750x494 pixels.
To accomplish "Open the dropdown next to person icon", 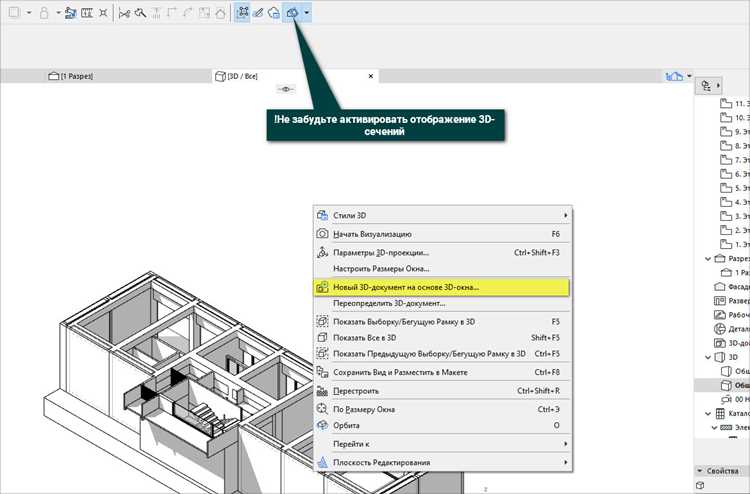I will click(x=58, y=13).
